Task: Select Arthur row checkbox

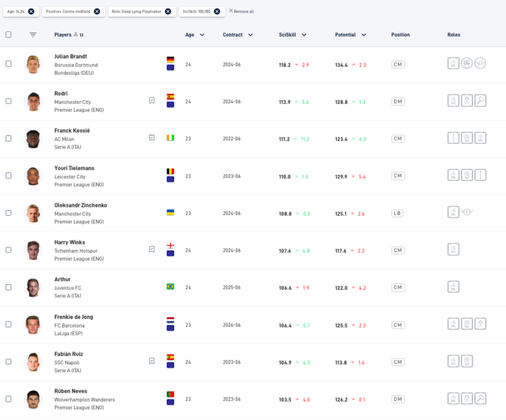Action: (x=8, y=287)
